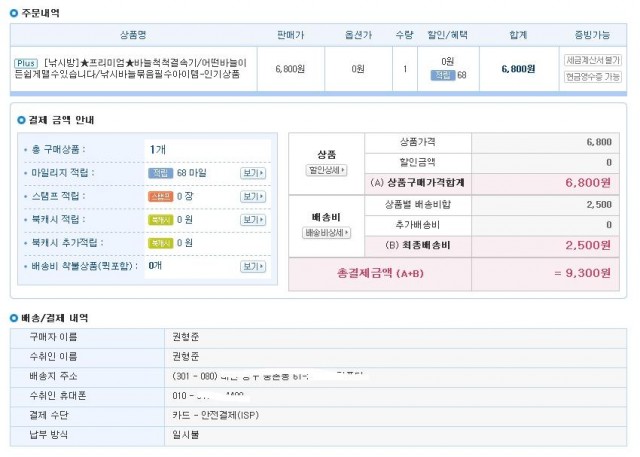Select the 판매가 column header
The width and height of the screenshot is (640, 457).
pyautogui.click(x=291, y=35)
